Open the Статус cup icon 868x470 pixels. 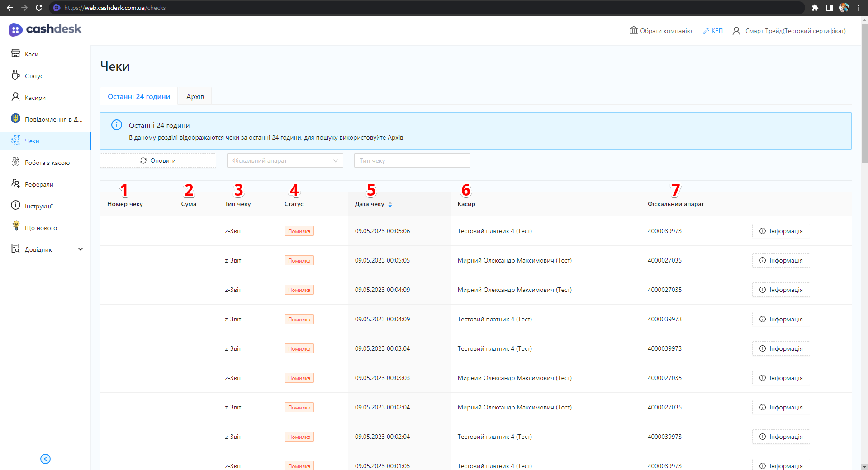15,75
